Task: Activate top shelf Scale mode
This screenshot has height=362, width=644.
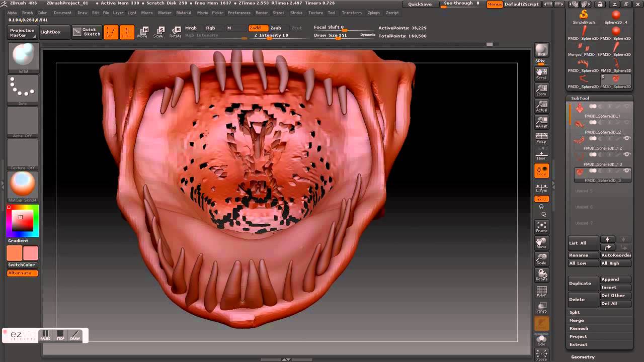Action: tap(158, 32)
